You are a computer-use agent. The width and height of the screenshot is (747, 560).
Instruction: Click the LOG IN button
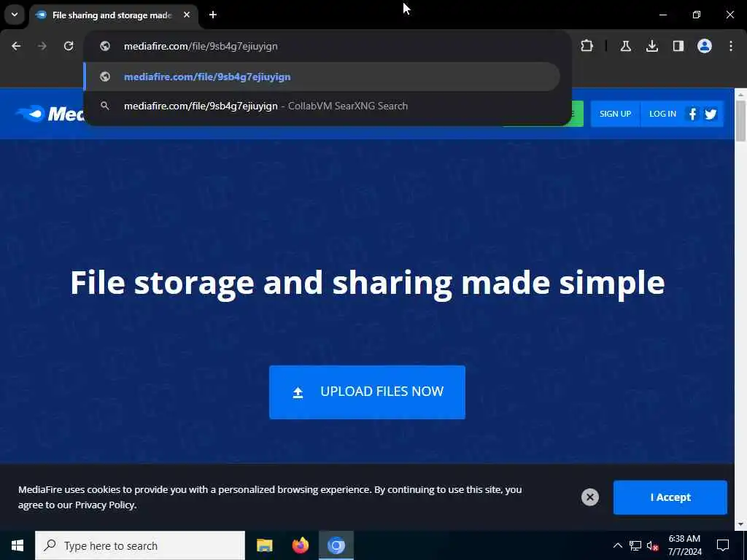click(662, 114)
